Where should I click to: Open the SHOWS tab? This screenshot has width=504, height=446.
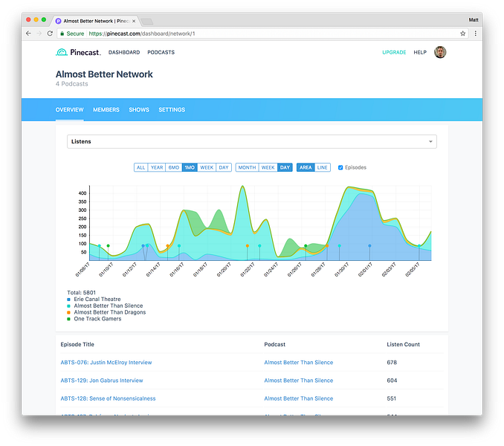click(x=139, y=110)
